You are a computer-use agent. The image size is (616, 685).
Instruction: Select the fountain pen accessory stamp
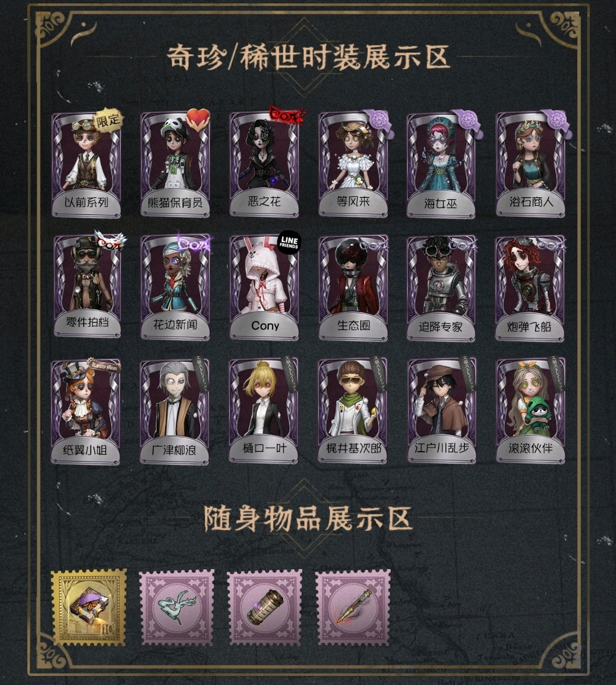(x=353, y=607)
